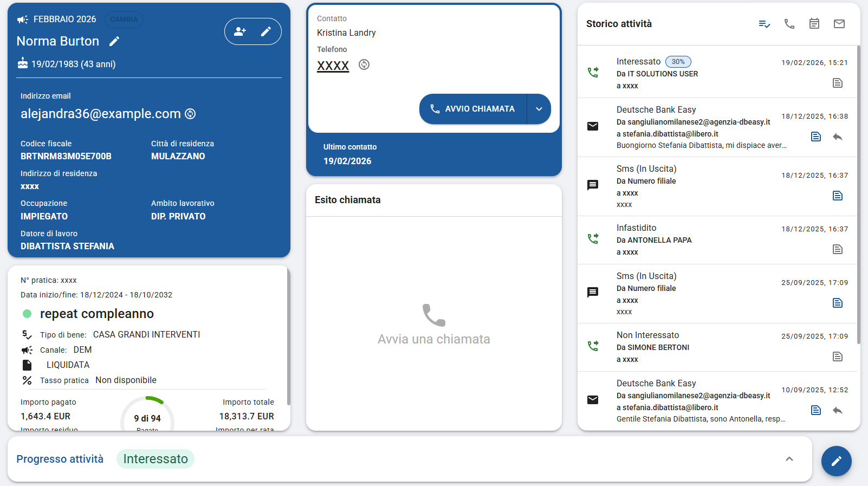Screen dimensions: 868x486
Task: Click the XXXX phone number link
Action: coord(333,66)
